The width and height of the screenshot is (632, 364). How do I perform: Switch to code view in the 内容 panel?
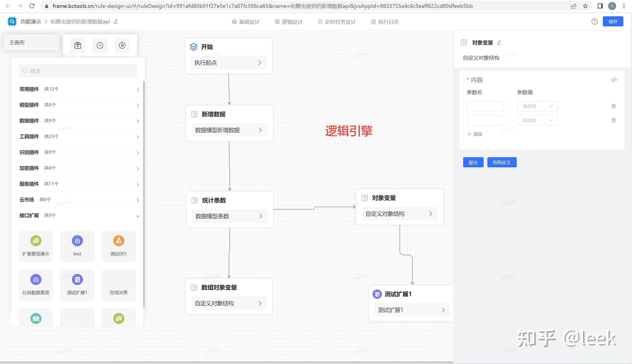pyautogui.click(x=614, y=80)
